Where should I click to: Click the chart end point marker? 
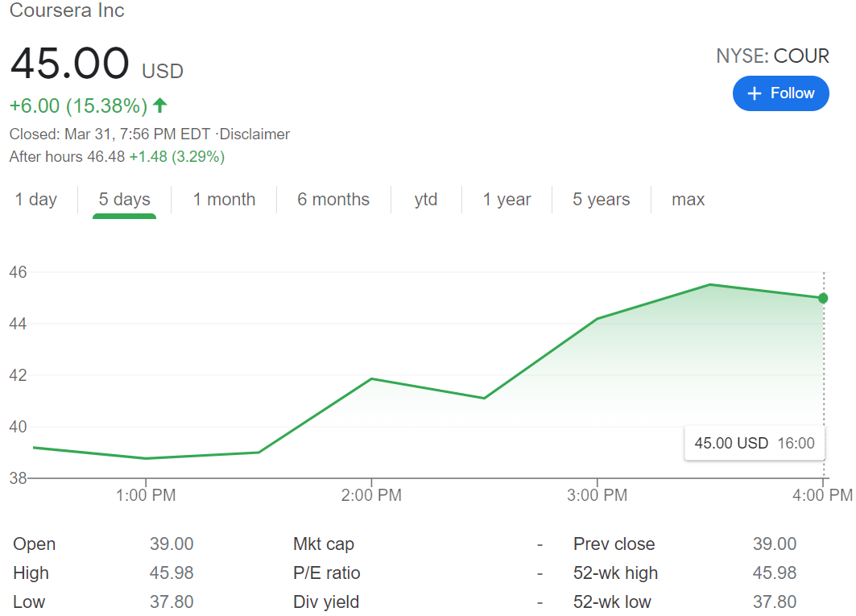823,298
